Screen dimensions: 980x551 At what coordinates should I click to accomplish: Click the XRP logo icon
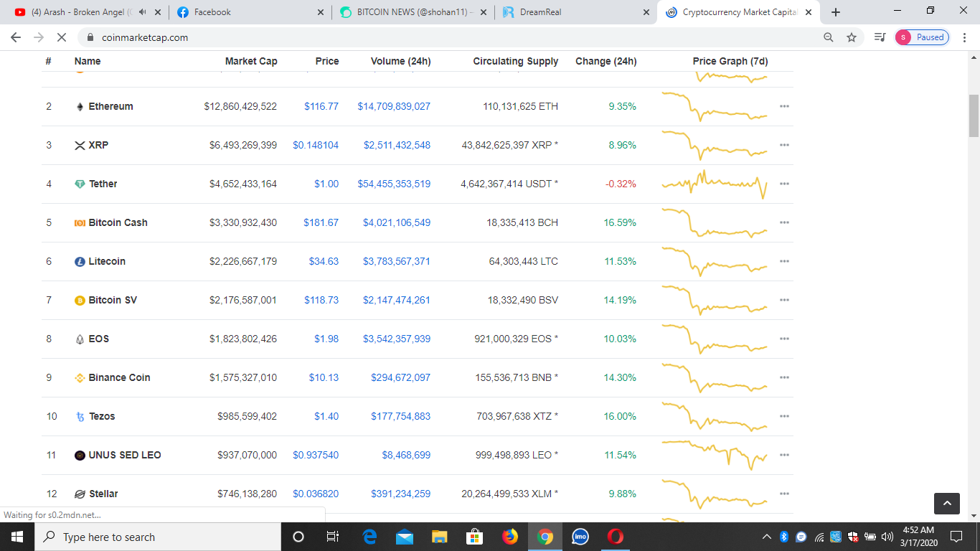(80, 145)
